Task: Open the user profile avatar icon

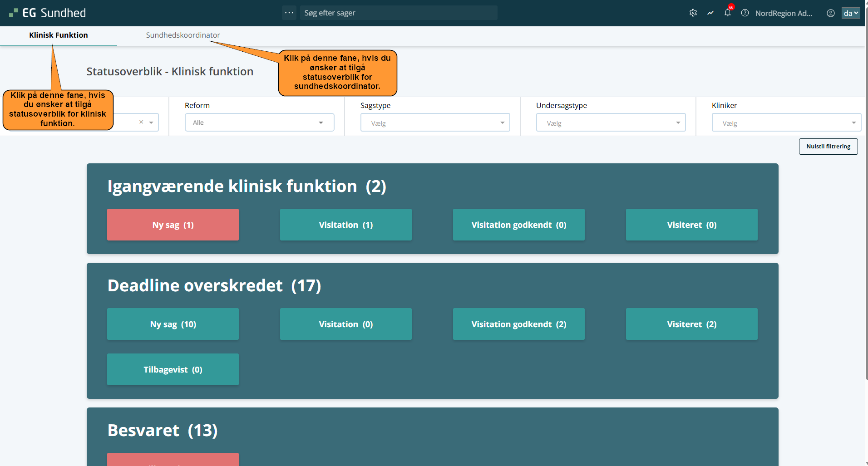Action: click(x=830, y=13)
